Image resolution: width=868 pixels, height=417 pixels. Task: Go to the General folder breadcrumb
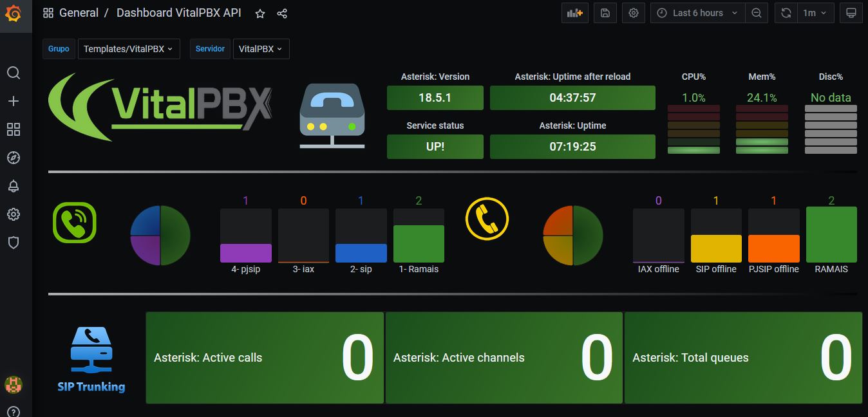(x=79, y=13)
